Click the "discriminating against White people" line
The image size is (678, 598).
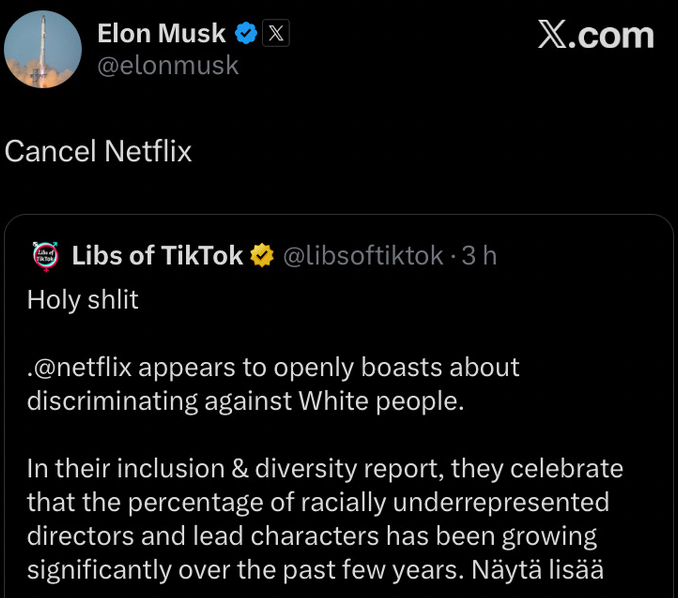tap(245, 401)
